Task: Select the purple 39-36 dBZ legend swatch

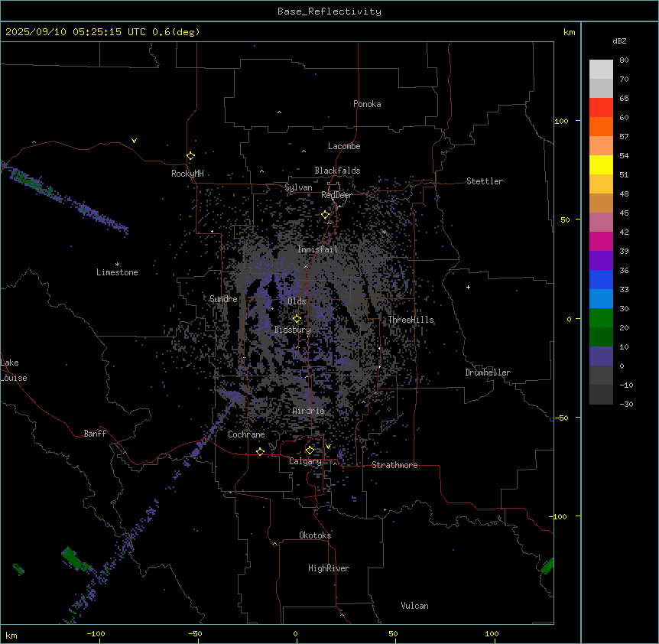Action: [601, 260]
